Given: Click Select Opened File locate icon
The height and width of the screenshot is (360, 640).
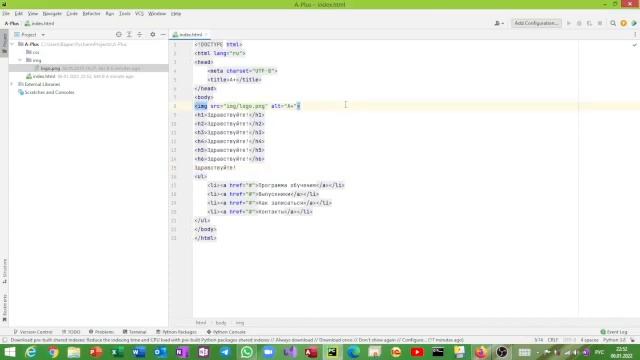Looking at the screenshot, I should (x=118, y=35).
